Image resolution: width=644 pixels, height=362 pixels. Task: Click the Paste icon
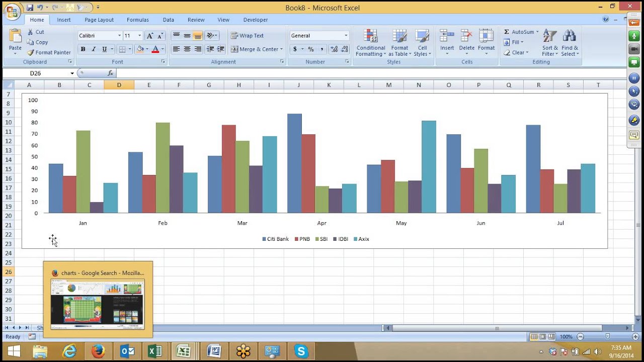tap(15, 37)
